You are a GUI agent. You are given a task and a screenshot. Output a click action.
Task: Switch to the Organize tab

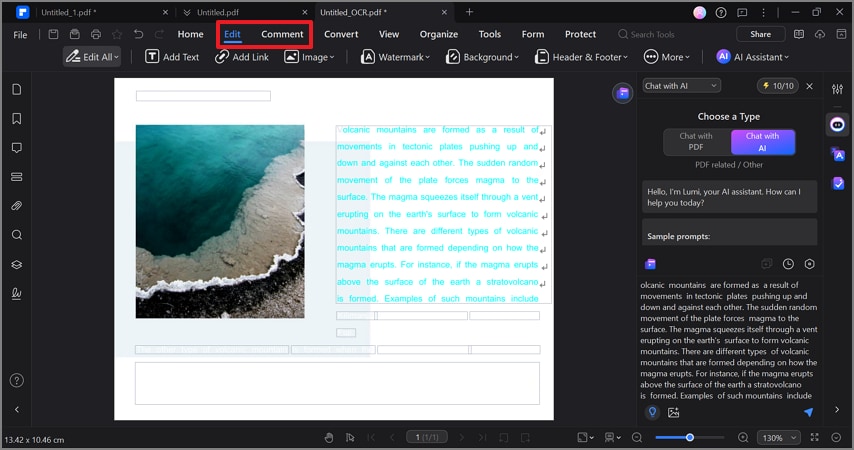438,34
